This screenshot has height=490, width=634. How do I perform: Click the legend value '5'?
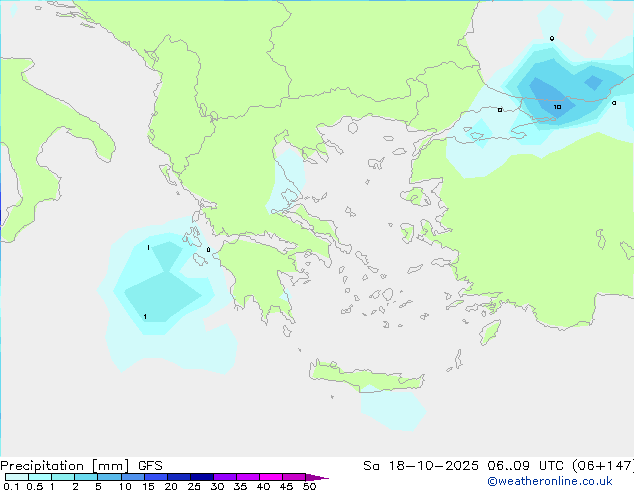tap(98, 486)
